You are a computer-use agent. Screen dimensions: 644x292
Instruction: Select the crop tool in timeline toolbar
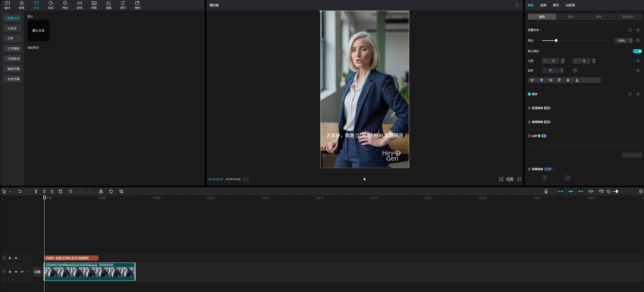(121, 191)
